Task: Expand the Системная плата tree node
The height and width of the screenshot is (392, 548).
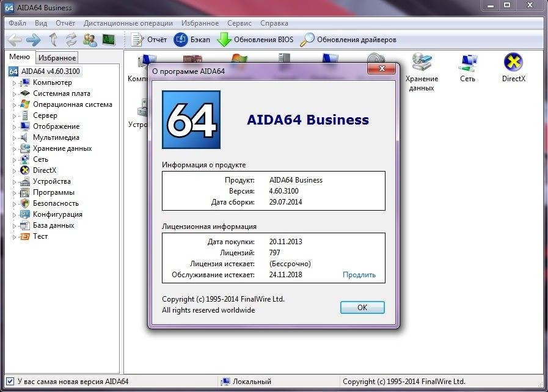Action: [x=14, y=94]
